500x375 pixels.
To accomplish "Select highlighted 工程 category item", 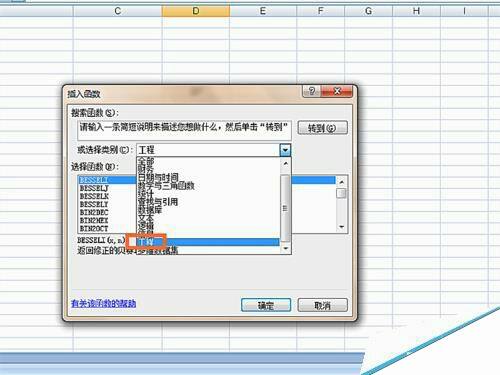I will [x=208, y=242].
